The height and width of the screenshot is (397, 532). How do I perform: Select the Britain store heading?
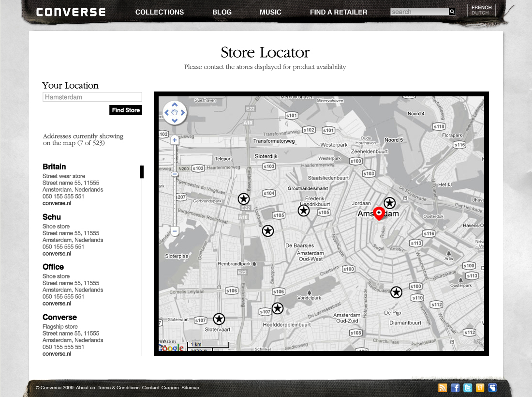(54, 167)
